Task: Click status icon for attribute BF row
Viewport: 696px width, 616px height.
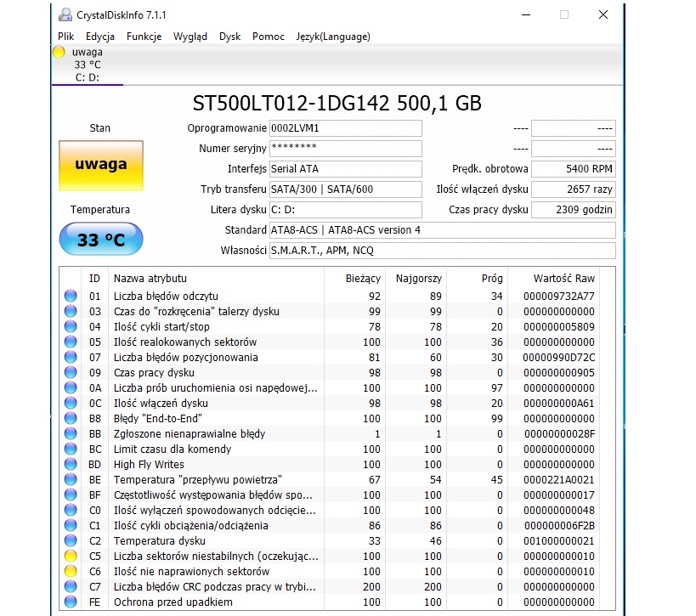Action: coord(71,494)
